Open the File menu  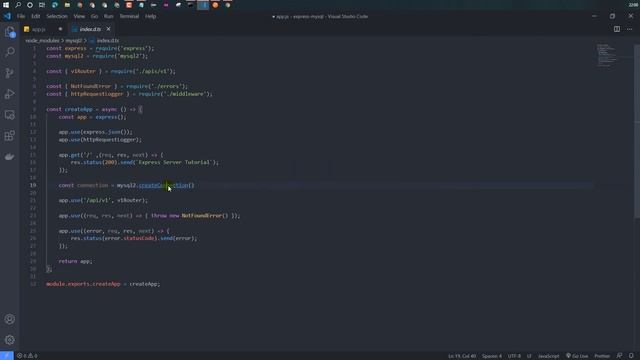pyautogui.click(x=21, y=16)
